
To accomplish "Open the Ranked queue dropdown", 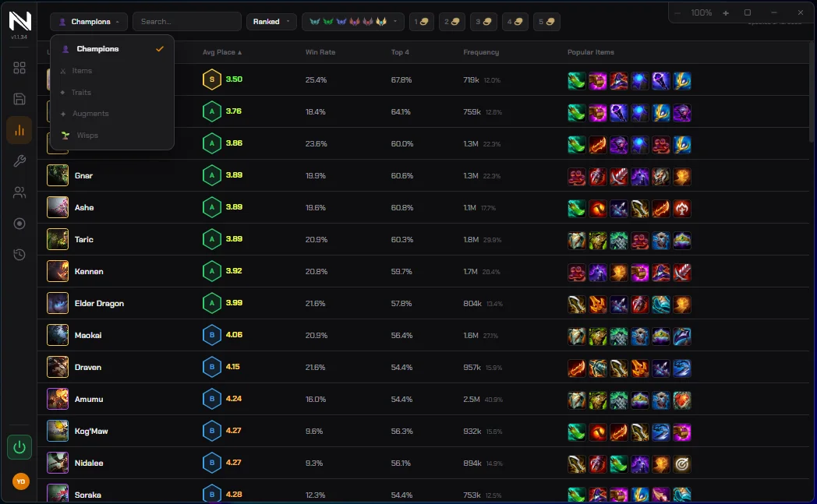I will click(x=271, y=21).
